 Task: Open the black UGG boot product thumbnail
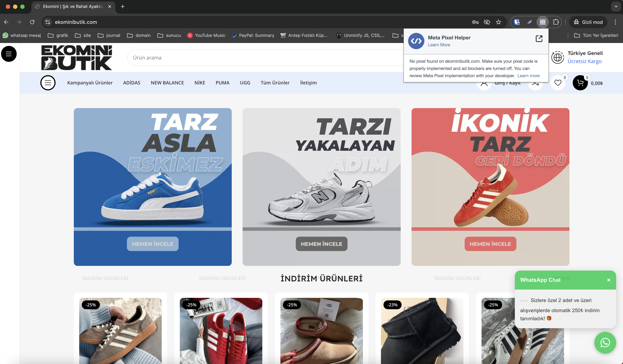click(x=422, y=331)
